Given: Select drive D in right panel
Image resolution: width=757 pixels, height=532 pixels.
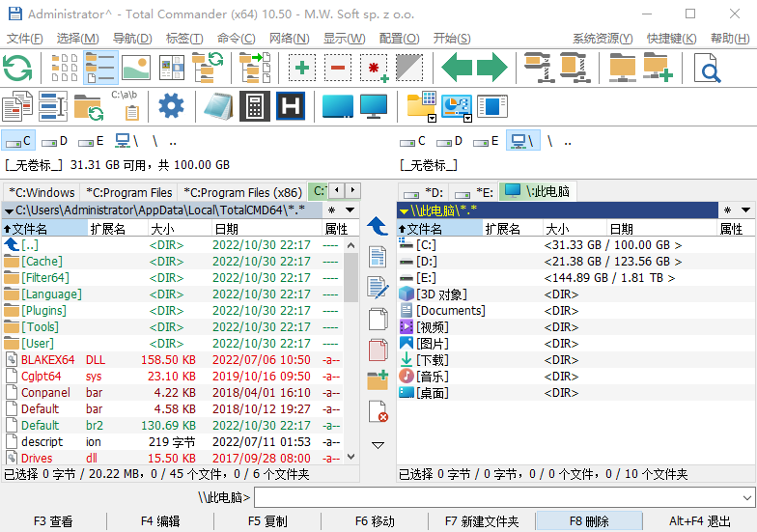Looking at the screenshot, I should [450, 141].
